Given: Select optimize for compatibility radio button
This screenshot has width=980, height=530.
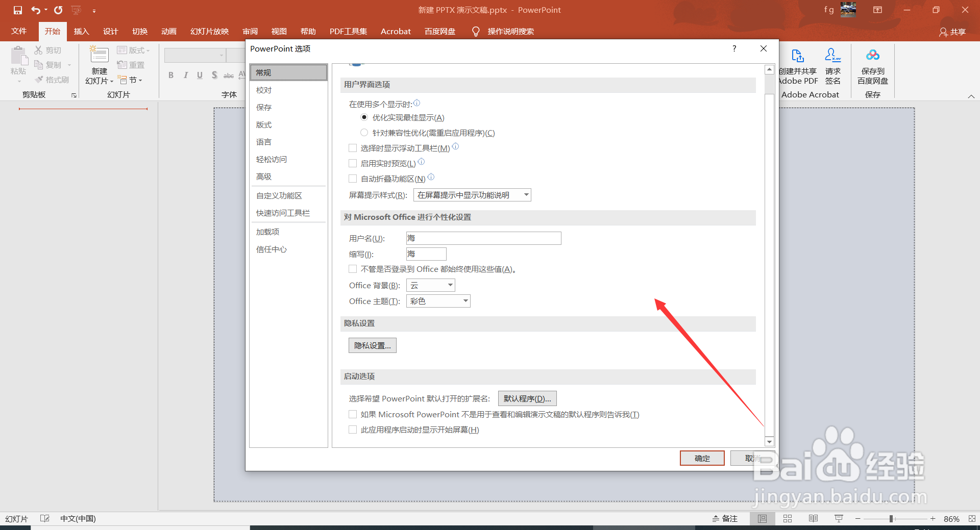Looking at the screenshot, I should (x=364, y=133).
